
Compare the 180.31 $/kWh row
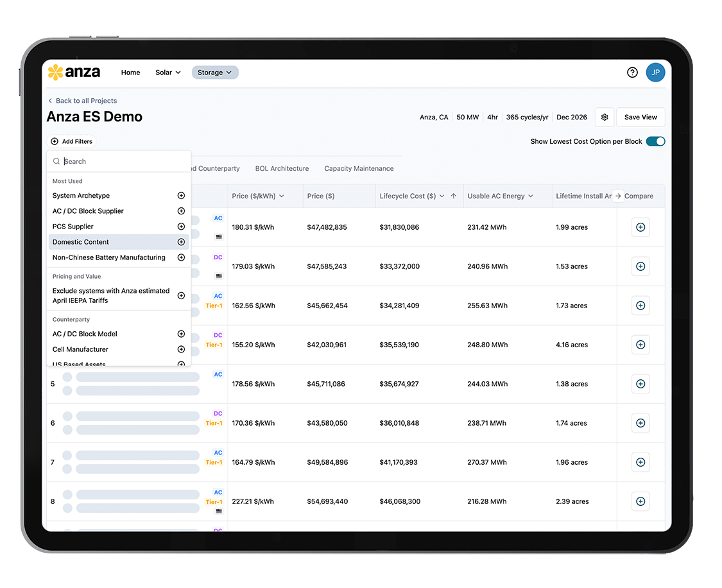640,227
